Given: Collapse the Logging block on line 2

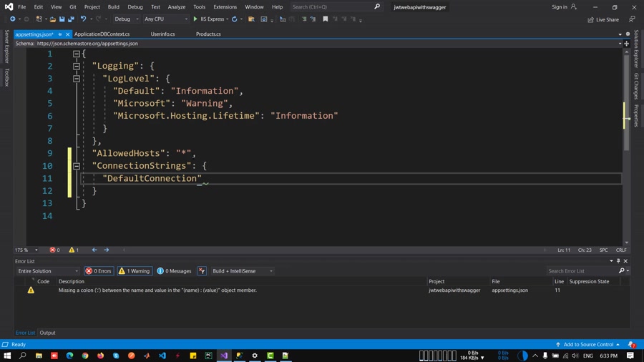Looking at the screenshot, I should click(77, 66).
